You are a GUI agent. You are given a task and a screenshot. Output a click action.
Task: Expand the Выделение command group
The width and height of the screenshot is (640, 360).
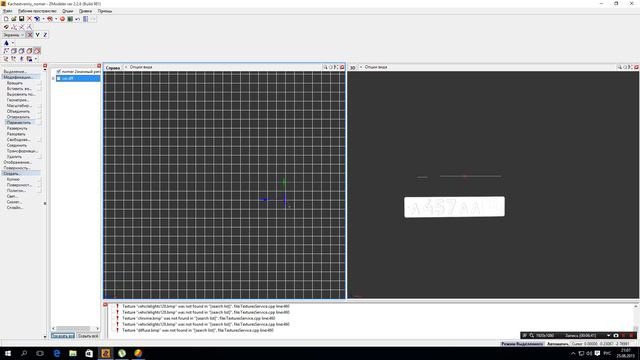15,71
